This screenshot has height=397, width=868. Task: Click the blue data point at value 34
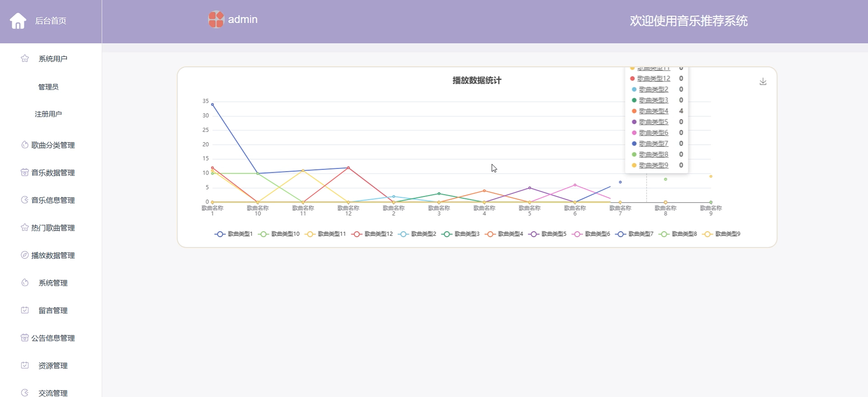point(212,105)
